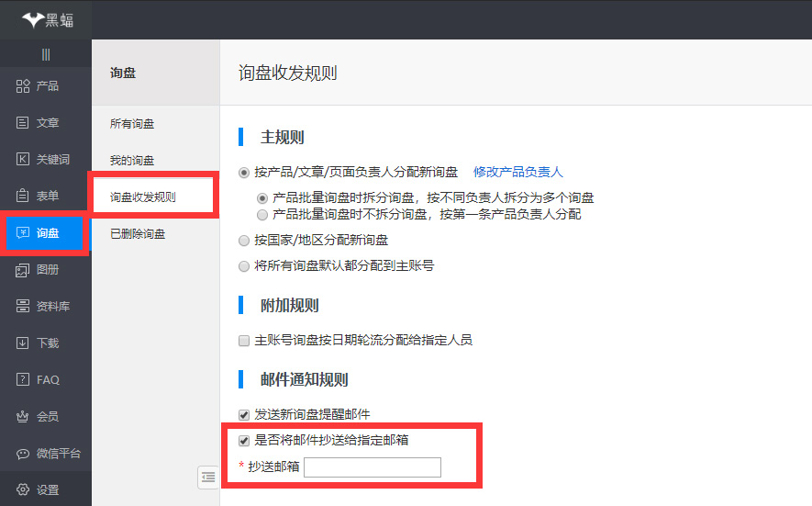Open the Library (资料库) sidebar icon

coord(24,307)
